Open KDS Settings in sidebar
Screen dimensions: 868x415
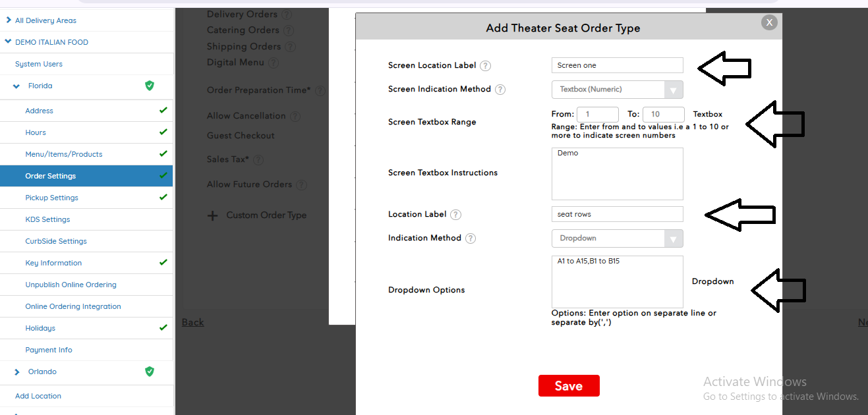tap(47, 219)
